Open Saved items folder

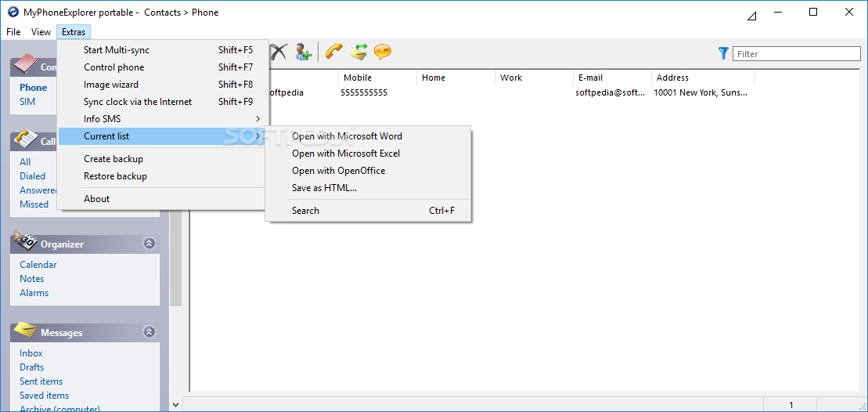click(45, 396)
